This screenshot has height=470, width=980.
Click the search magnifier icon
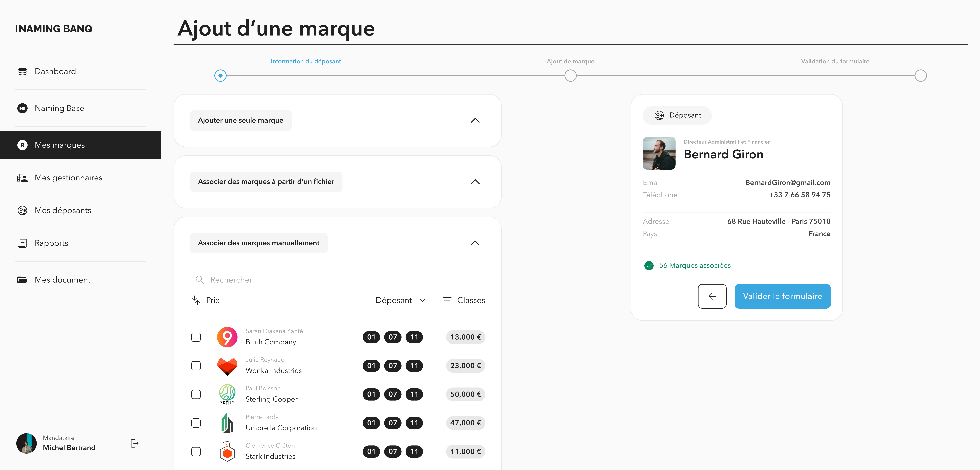point(200,280)
